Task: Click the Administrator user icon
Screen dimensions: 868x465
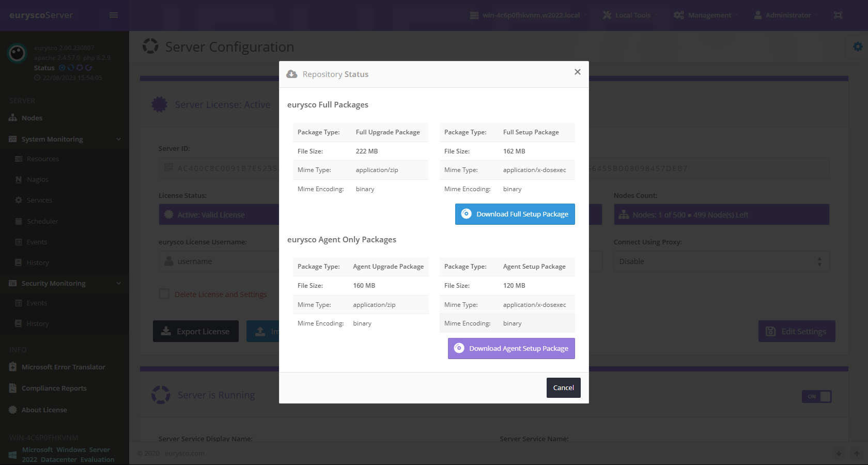Action: (x=758, y=15)
